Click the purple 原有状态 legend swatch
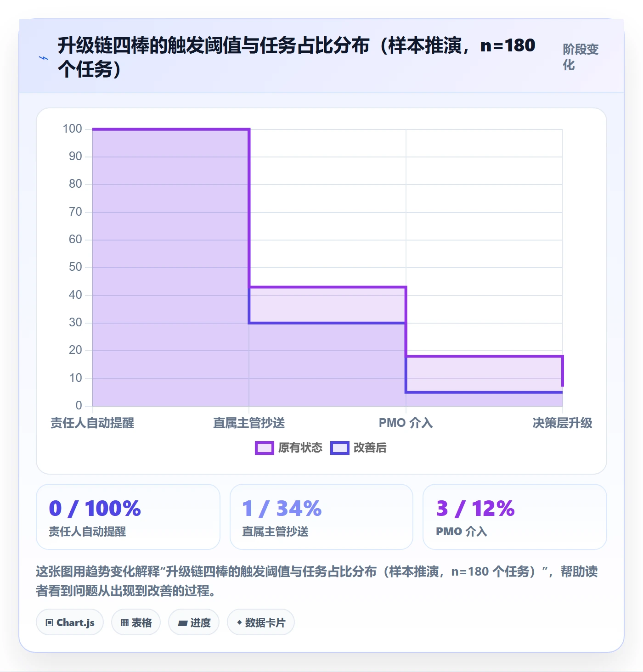Image resolution: width=643 pixels, height=672 pixels. [x=265, y=448]
